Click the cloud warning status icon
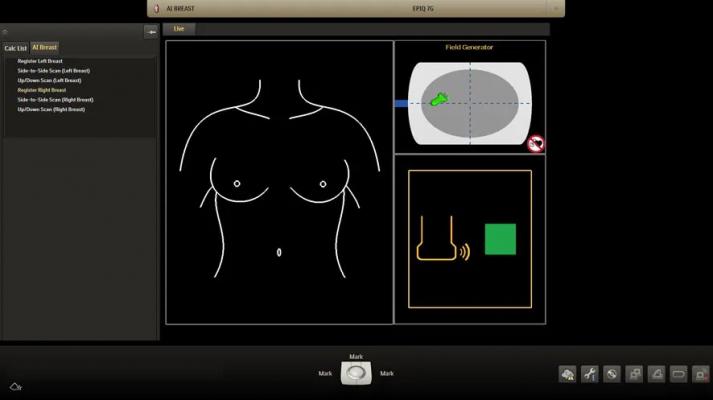Image resolution: width=713 pixels, height=400 pixels. point(568,374)
